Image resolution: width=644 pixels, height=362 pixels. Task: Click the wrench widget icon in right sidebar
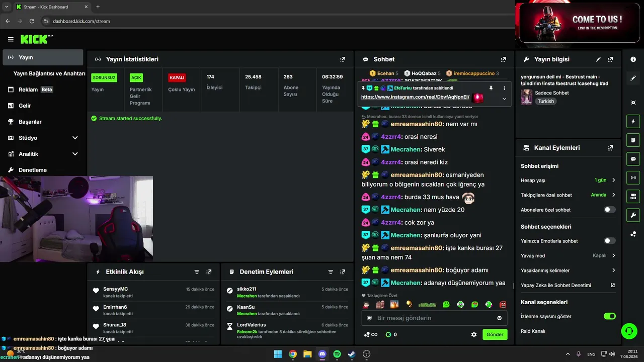(x=633, y=215)
